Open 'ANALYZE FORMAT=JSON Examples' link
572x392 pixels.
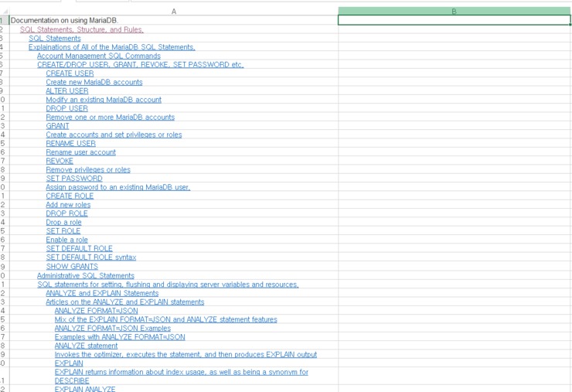(x=113, y=328)
